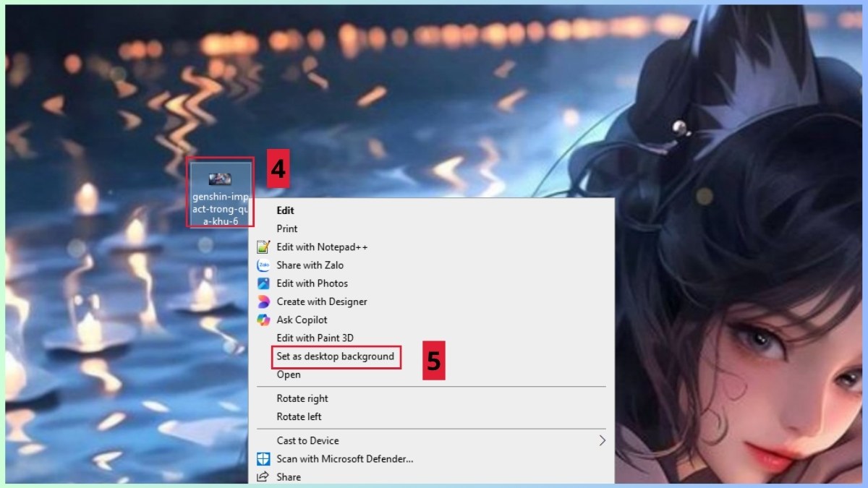This screenshot has height=488, width=868.
Task: Click the red number 5 annotation marker
Action: (433, 360)
